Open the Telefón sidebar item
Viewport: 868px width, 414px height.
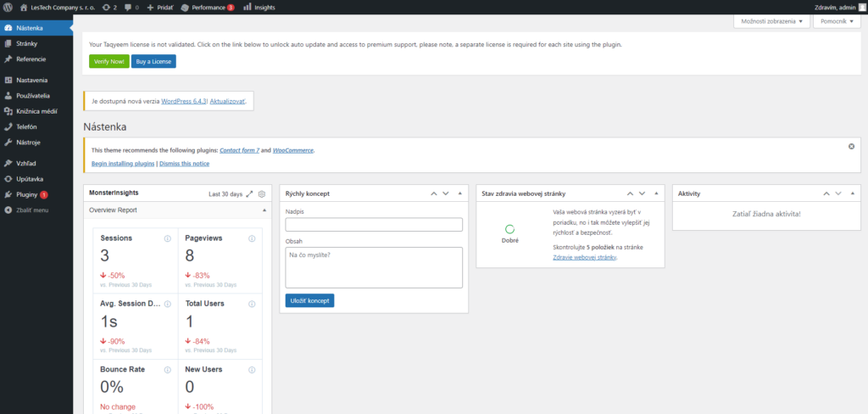point(36,126)
